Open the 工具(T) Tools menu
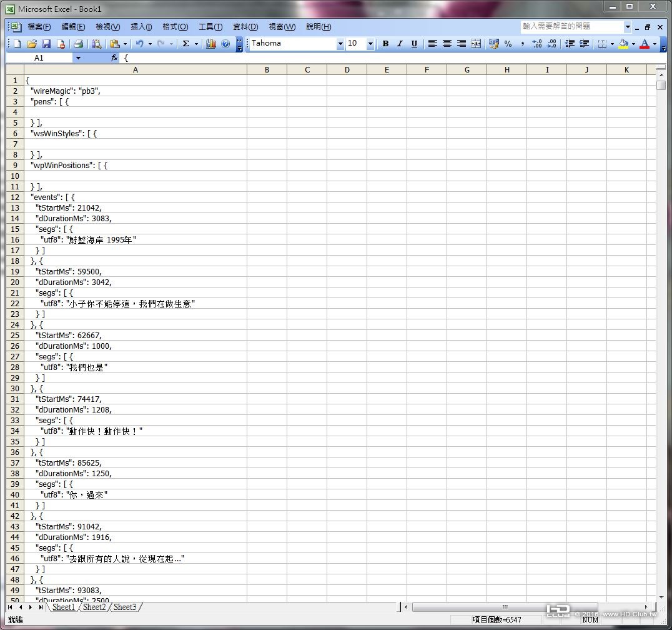Viewport: 672px width, 630px height. tap(210, 27)
